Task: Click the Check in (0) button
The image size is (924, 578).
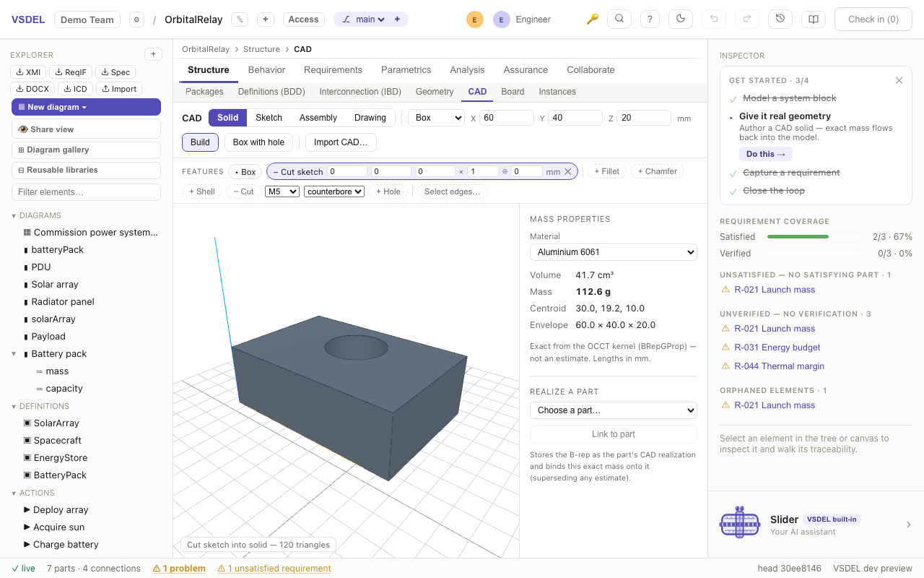Action: (x=873, y=20)
